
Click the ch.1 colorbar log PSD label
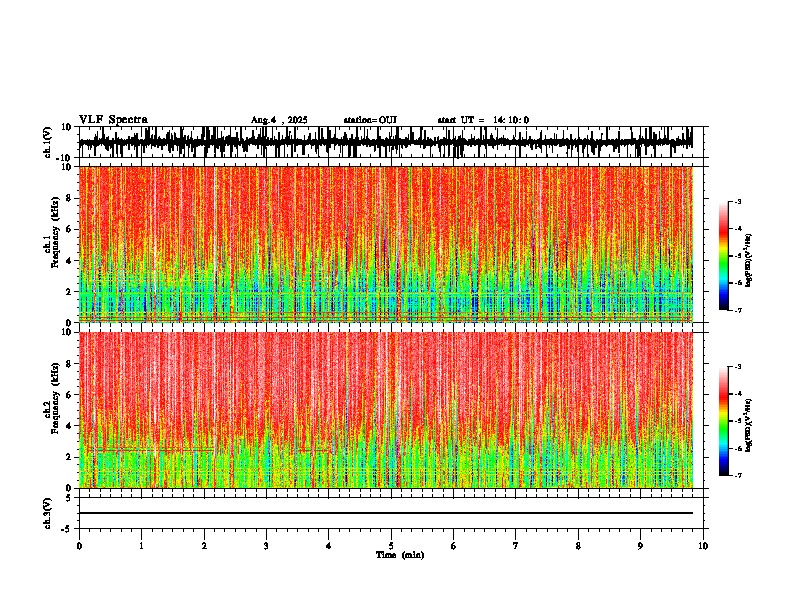748,261
